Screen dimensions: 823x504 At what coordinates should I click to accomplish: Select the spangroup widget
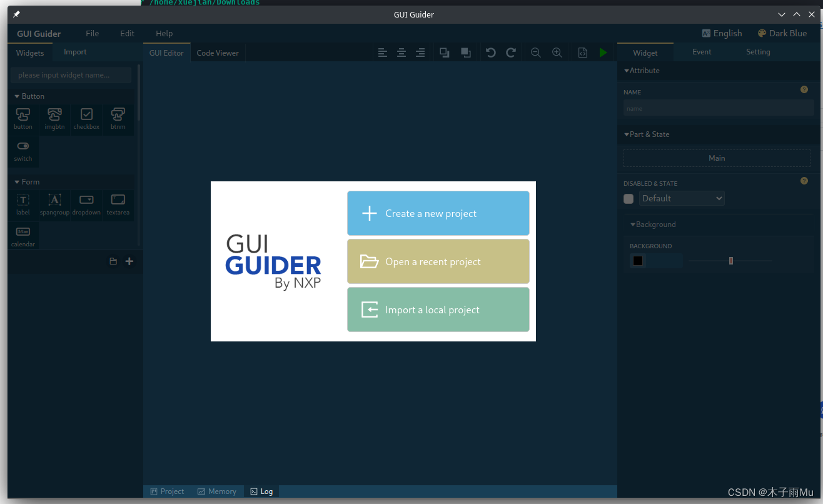tap(54, 205)
